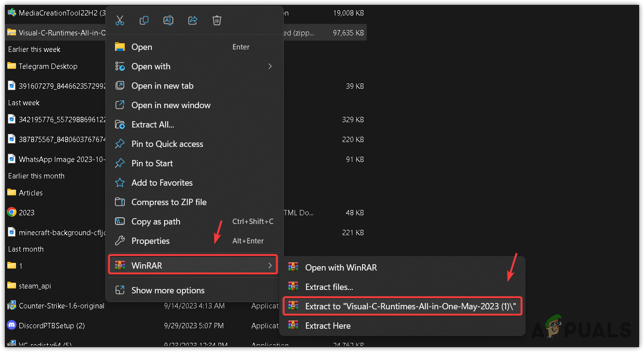Viewport: 644px width, 352px height.
Task: Click the pin icon beside Pin to Quick access
Action: [x=119, y=144]
